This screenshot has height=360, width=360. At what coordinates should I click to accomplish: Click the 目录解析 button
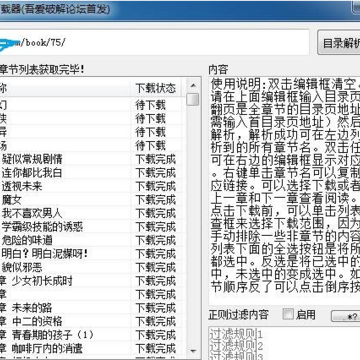(339, 43)
